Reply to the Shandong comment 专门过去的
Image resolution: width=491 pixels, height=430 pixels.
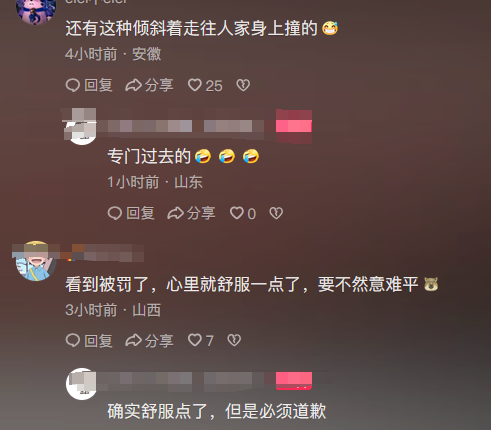(x=131, y=213)
